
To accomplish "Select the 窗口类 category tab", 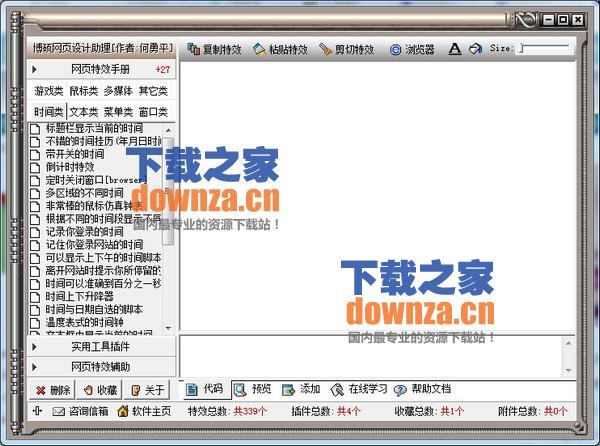I will [x=153, y=112].
